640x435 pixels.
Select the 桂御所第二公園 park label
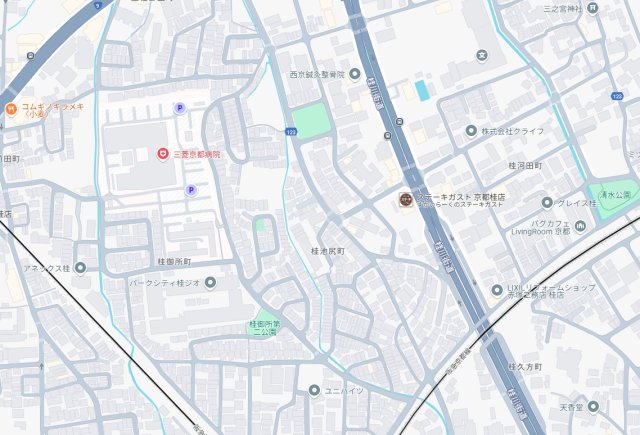pyautogui.click(x=265, y=328)
